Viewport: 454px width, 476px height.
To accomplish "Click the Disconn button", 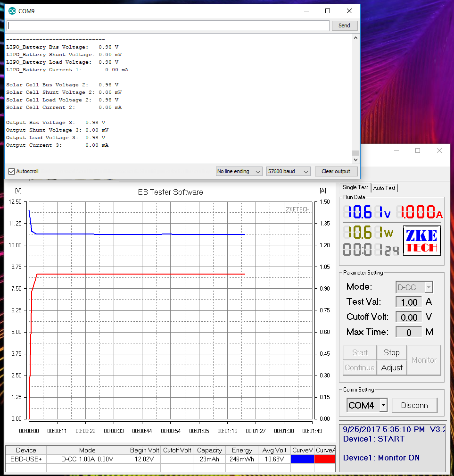I will click(414, 405).
